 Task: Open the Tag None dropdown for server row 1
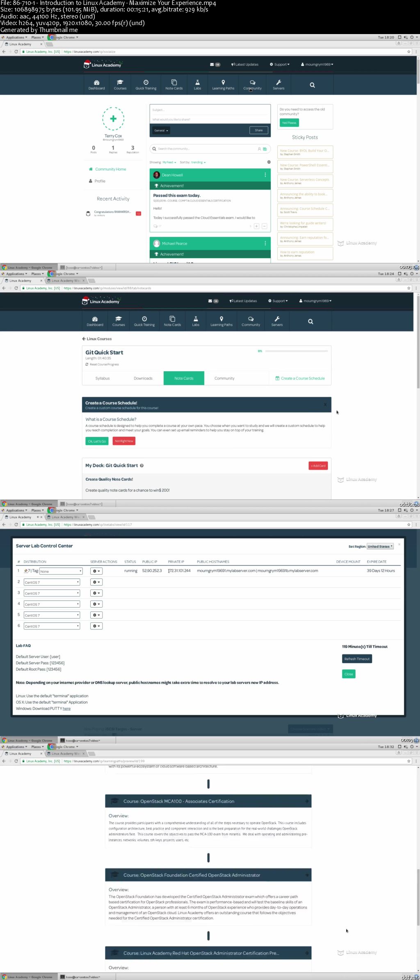tap(61, 571)
